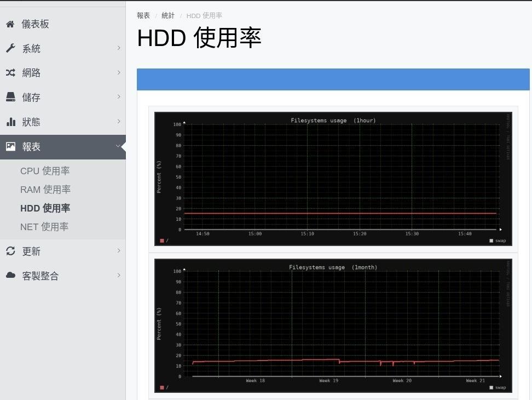
Task: Open the 儲存 menu item
Action: click(x=63, y=97)
